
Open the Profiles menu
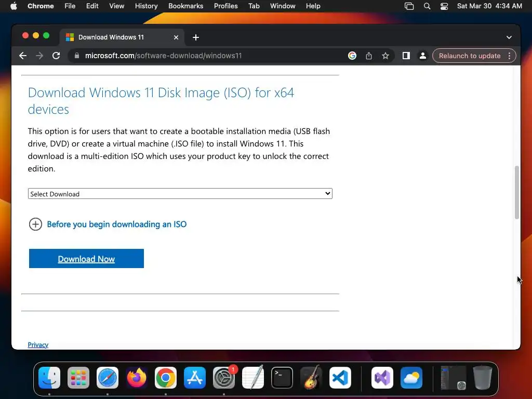pyautogui.click(x=225, y=6)
